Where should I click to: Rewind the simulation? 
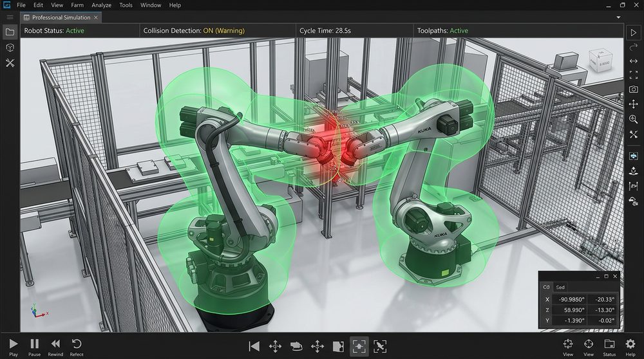pos(55,345)
